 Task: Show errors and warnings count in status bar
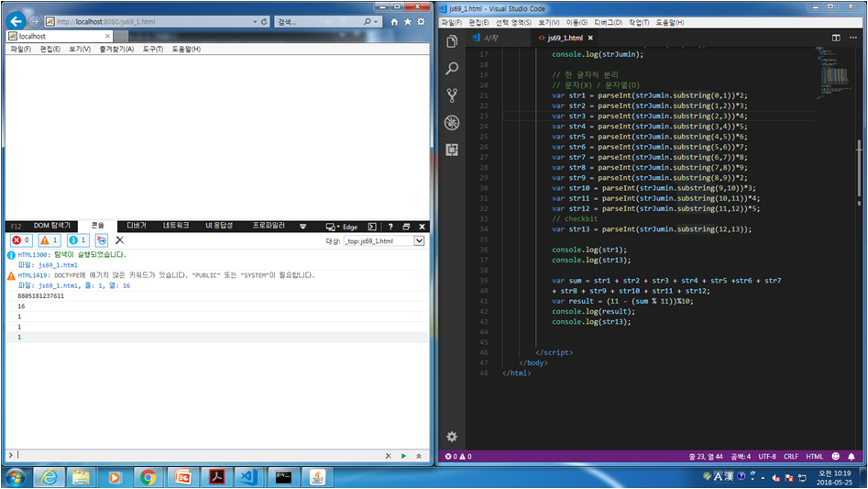click(x=458, y=456)
